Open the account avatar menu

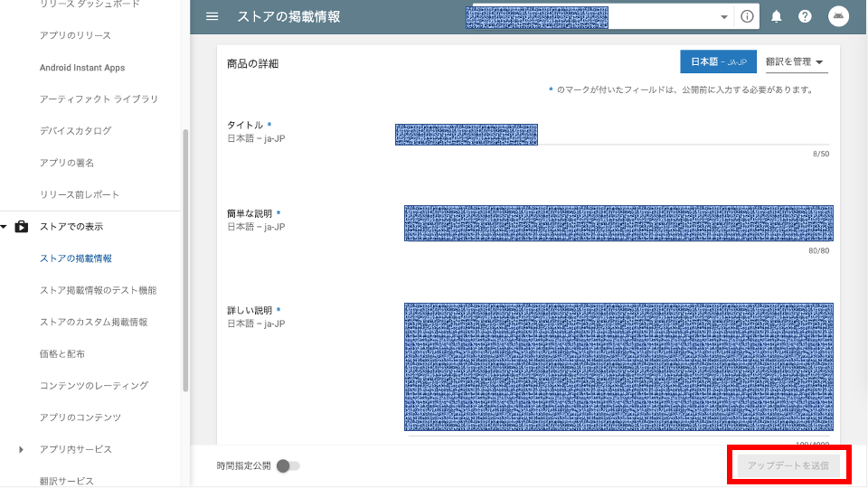[839, 16]
